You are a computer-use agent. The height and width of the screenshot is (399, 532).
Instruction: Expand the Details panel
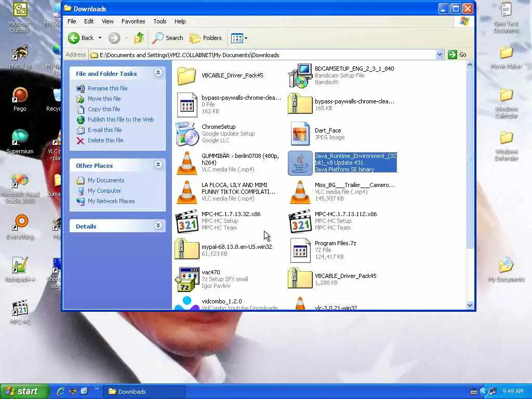coord(158,225)
